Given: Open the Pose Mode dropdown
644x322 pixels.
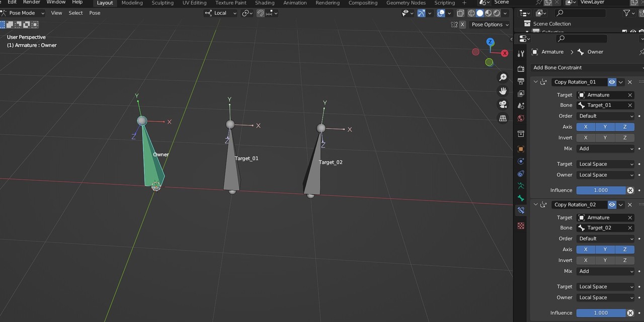Looking at the screenshot, I should click(x=23, y=13).
